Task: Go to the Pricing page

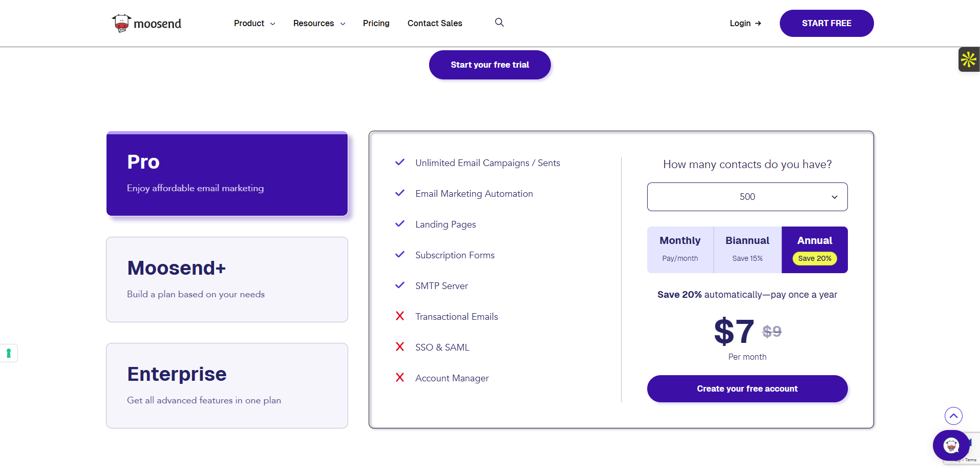Action: pyautogui.click(x=376, y=24)
